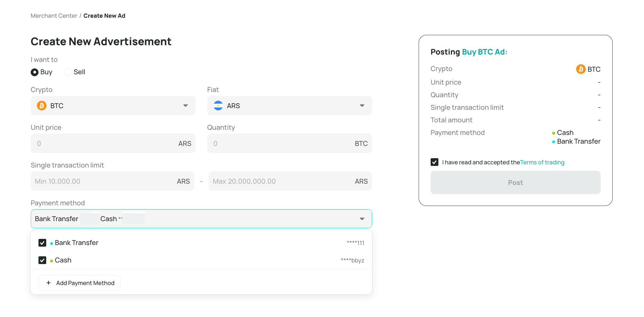
Task: Select the Sell radio button
Action: pos(68,72)
